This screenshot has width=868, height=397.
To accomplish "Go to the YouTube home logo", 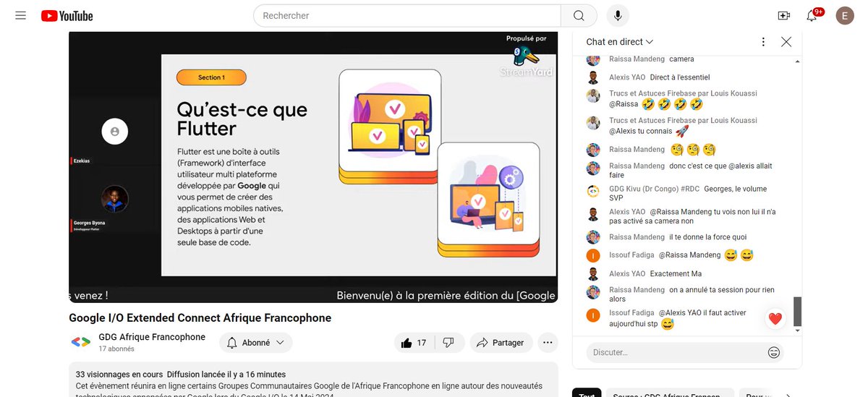I will [x=67, y=15].
